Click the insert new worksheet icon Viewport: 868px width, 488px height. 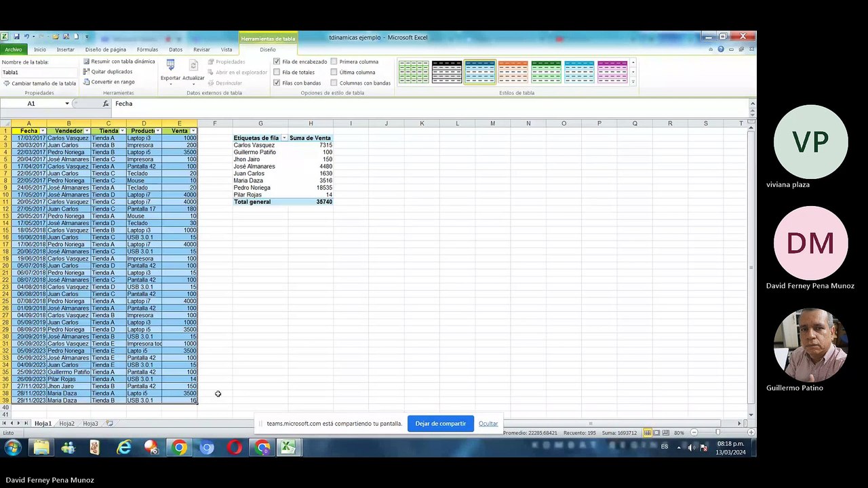[109, 424]
